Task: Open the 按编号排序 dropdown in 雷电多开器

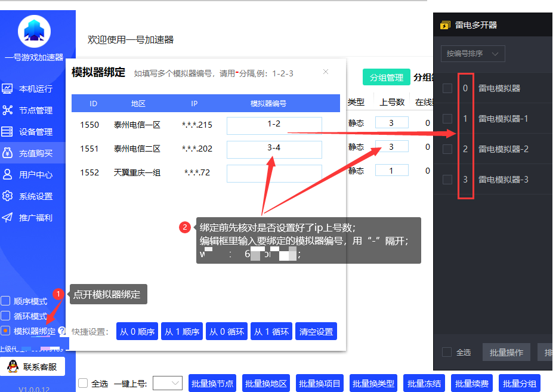Action: pyautogui.click(x=472, y=54)
